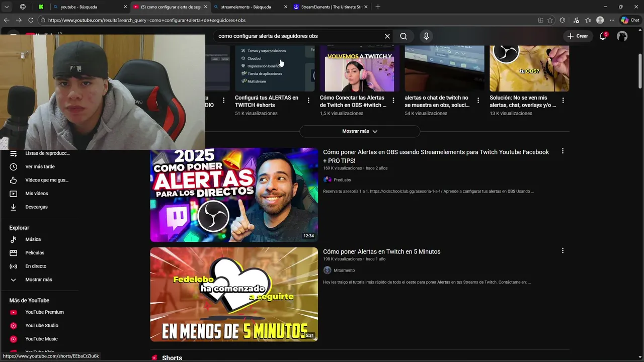Open the Edge favorites list icon
Screen dimensions: 644x362
click(x=588, y=20)
